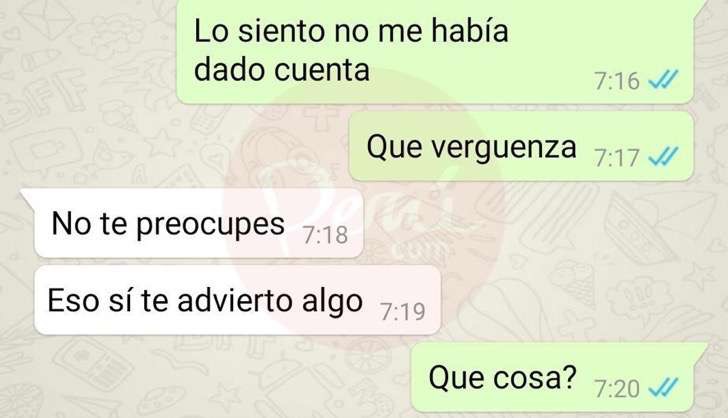This screenshot has width=728, height=418.
Task: Click the word 'verguenza' in the green bubble
Action: (x=504, y=148)
